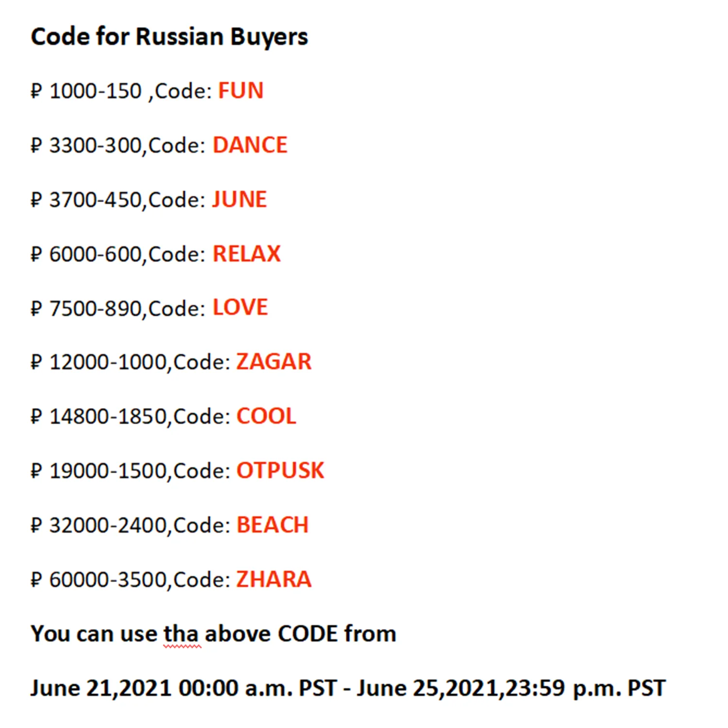728x728 pixels.
Task: Click the red code word FUN
Action: click(x=241, y=91)
